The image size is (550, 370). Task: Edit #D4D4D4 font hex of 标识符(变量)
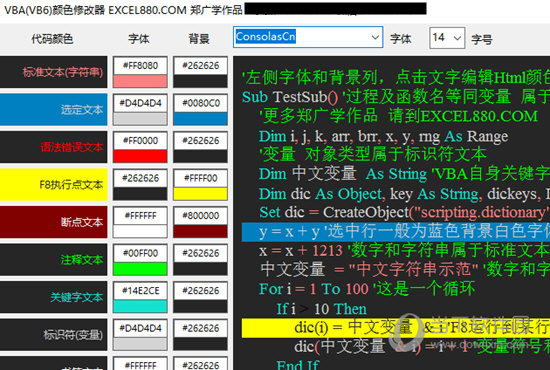click(140, 328)
